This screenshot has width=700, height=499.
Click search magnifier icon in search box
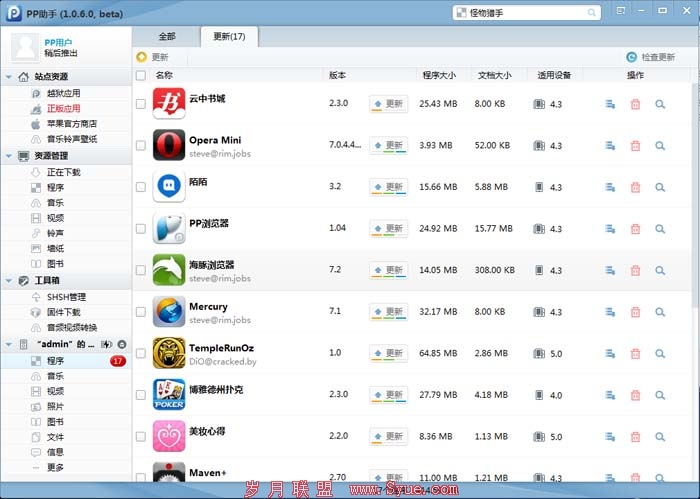592,12
